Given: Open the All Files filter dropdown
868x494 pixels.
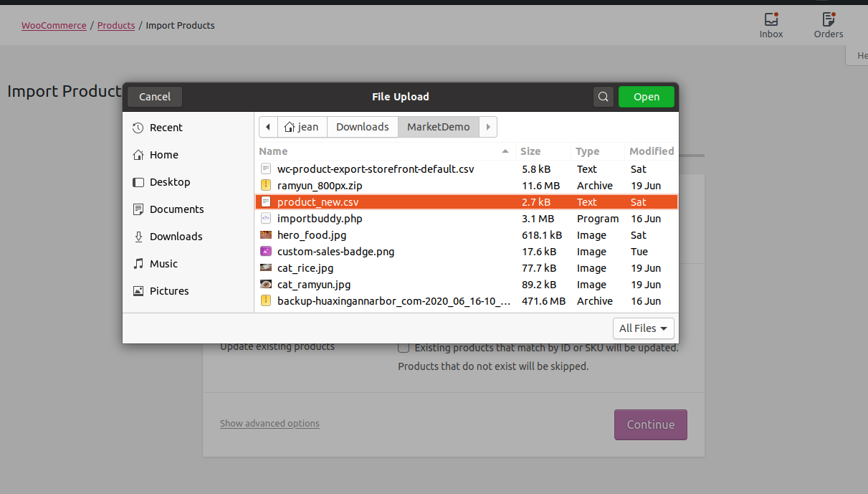Looking at the screenshot, I should tap(644, 328).
